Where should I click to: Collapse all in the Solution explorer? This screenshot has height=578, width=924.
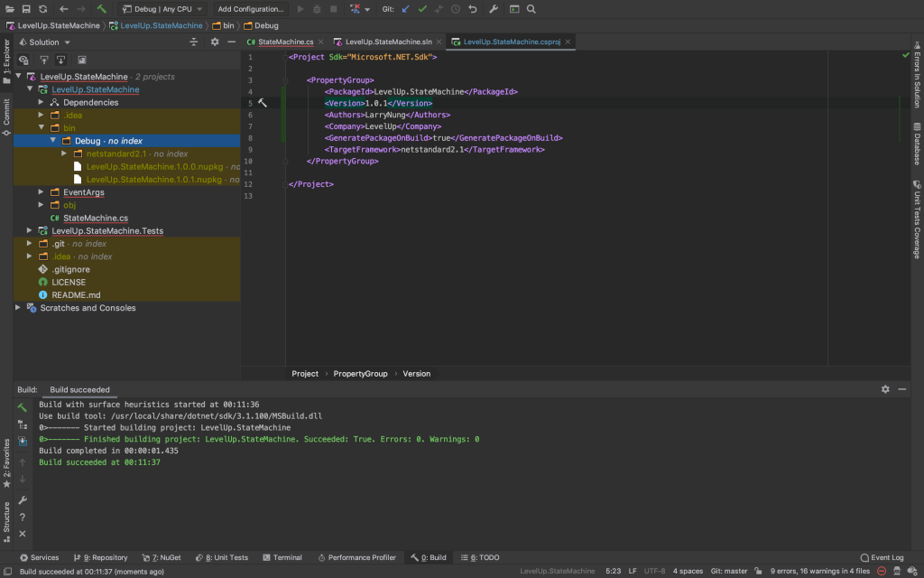tap(194, 42)
